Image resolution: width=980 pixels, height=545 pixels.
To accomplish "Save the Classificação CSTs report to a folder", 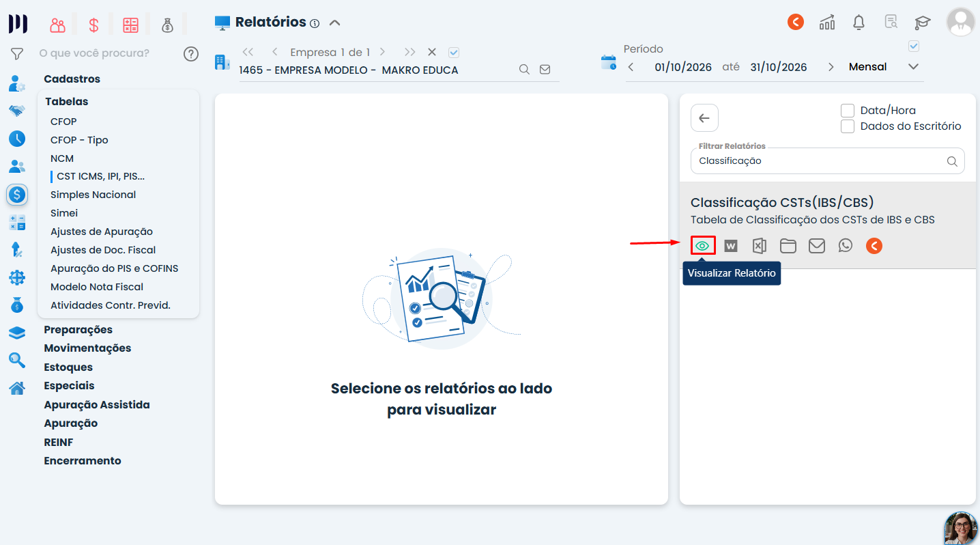I will tap(788, 246).
